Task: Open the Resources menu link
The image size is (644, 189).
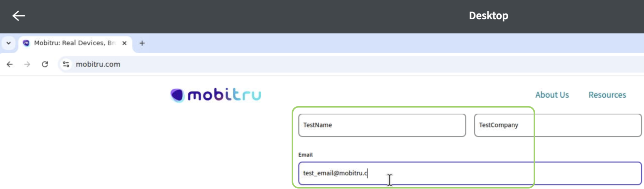Action: click(607, 95)
